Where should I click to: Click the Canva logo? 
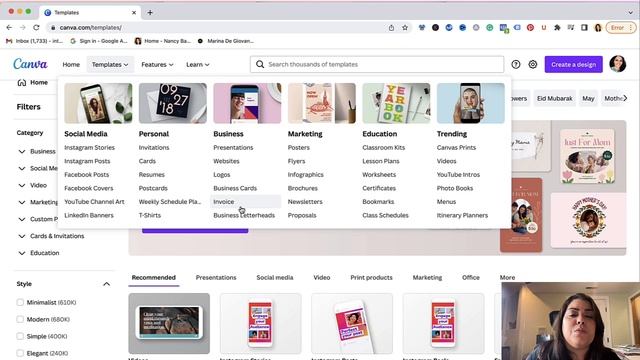click(30, 64)
